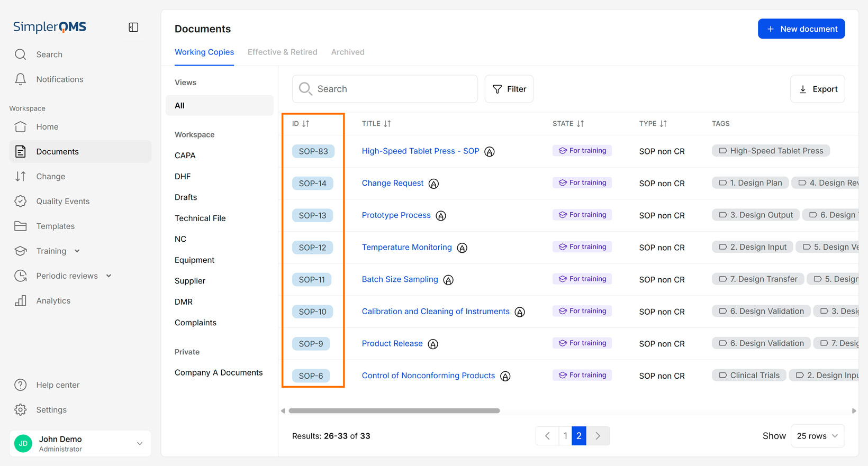The height and width of the screenshot is (466, 868).
Task: Open the John Demo account menu chevron
Action: (x=140, y=444)
